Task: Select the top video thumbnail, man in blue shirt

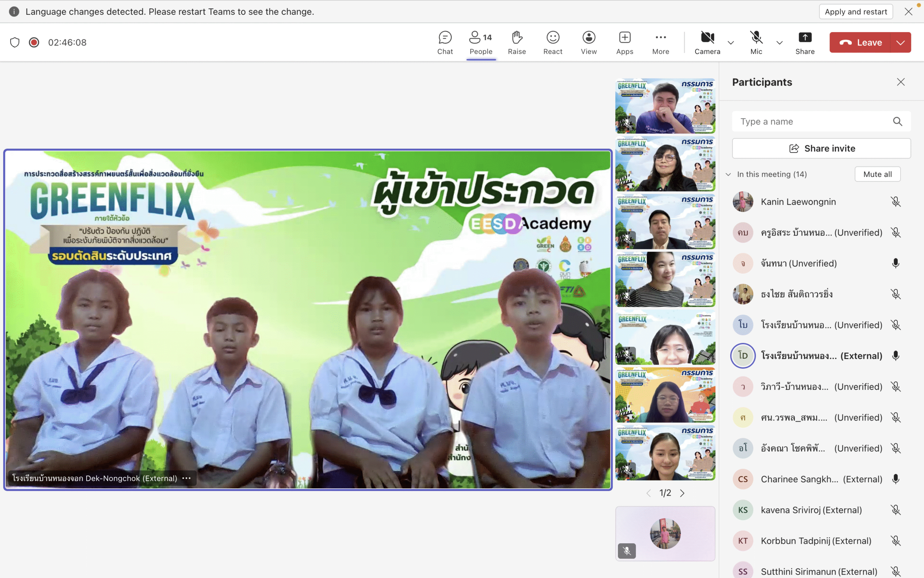Action: [x=665, y=106]
